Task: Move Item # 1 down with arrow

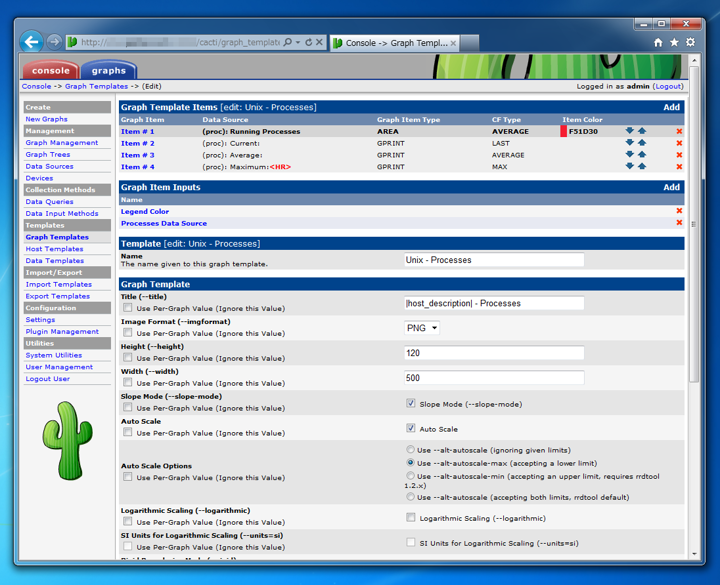Action: point(630,131)
